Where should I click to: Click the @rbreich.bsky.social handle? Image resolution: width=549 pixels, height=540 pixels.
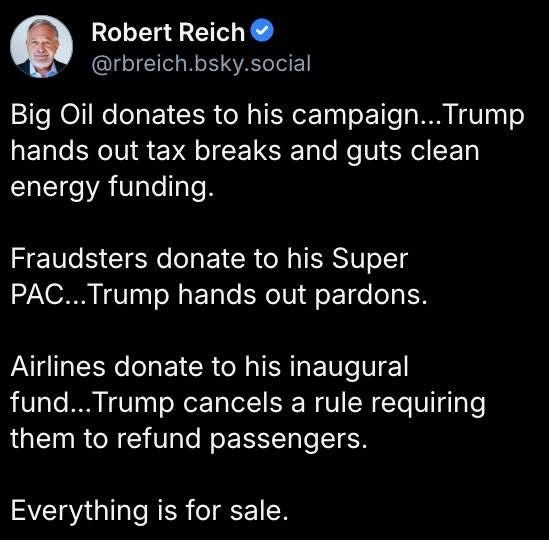(201, 64)
